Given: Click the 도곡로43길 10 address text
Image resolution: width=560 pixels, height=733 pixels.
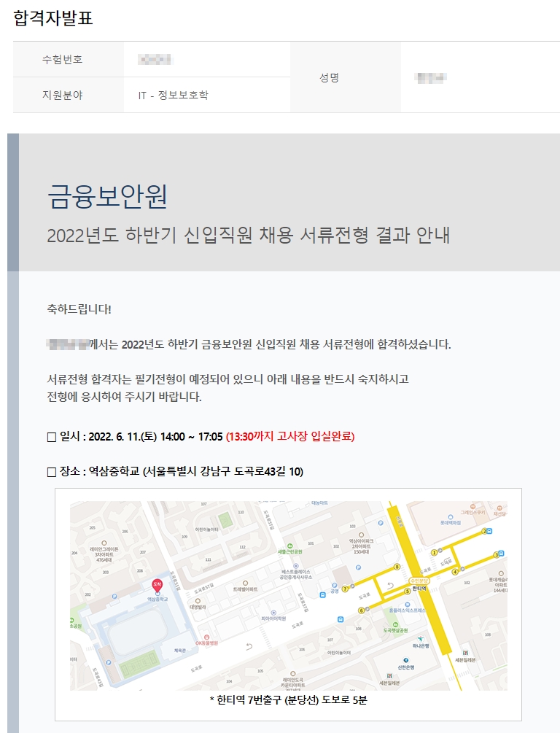Looking at the screenshot, I should 269,472.
